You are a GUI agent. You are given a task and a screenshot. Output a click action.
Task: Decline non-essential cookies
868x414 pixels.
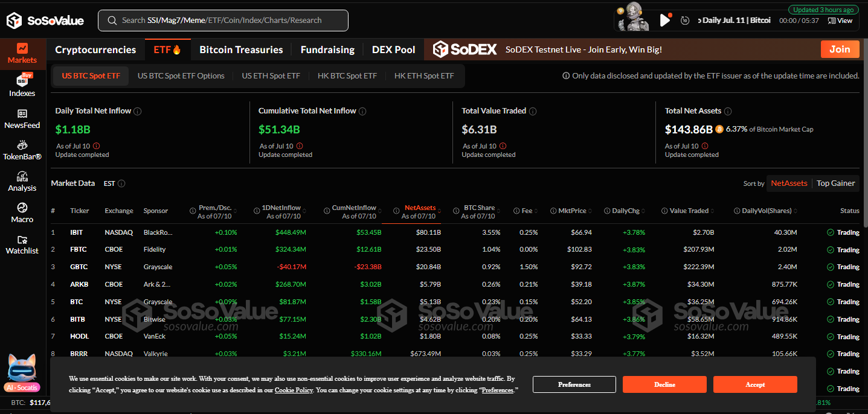point(664,384)
